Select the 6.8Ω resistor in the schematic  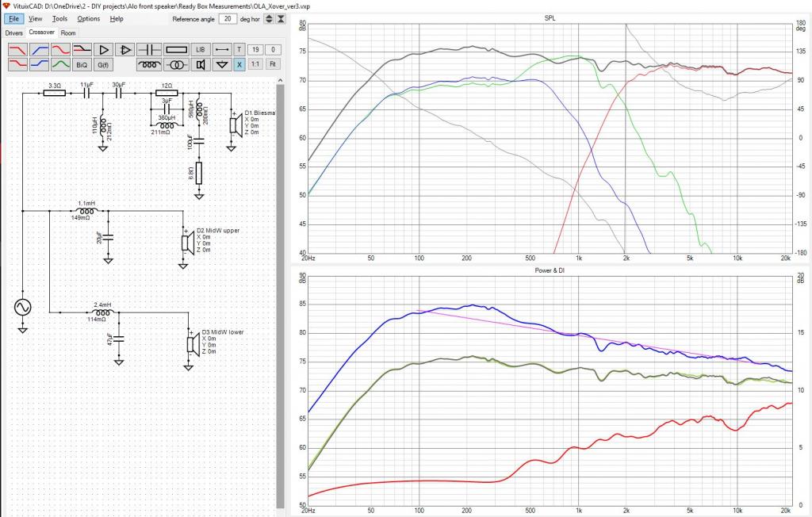[x=199, y=174]
